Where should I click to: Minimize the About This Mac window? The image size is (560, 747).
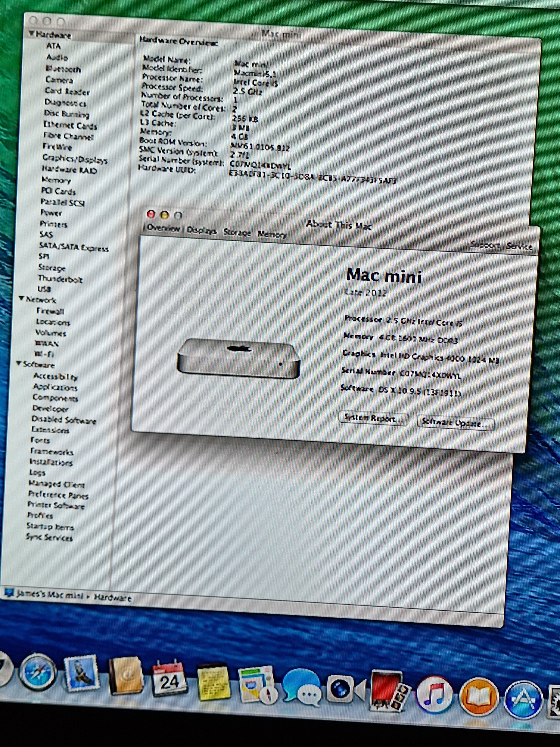coord(164,215)
